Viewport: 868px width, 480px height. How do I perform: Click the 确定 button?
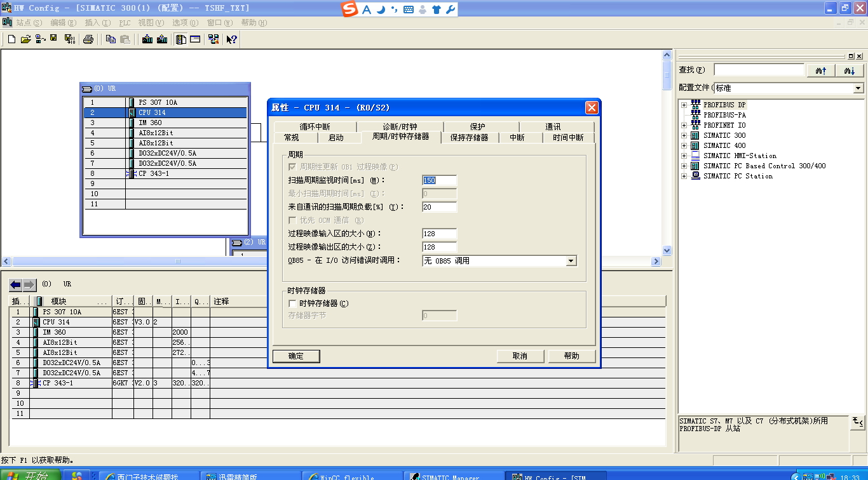click(x=296, y=356)
